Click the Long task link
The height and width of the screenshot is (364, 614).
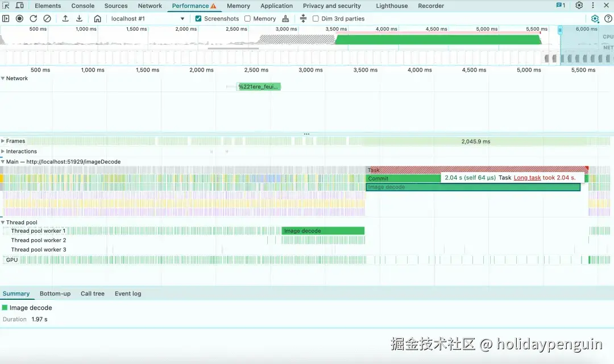[527, 178]
